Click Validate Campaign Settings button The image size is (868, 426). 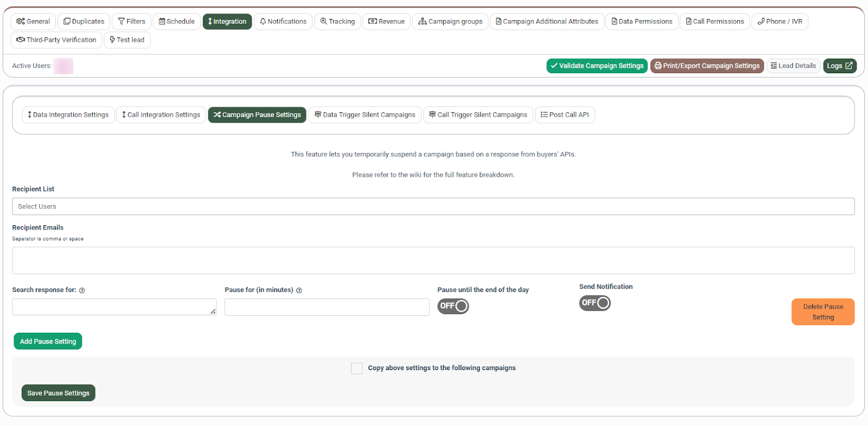tap(597, 66)
